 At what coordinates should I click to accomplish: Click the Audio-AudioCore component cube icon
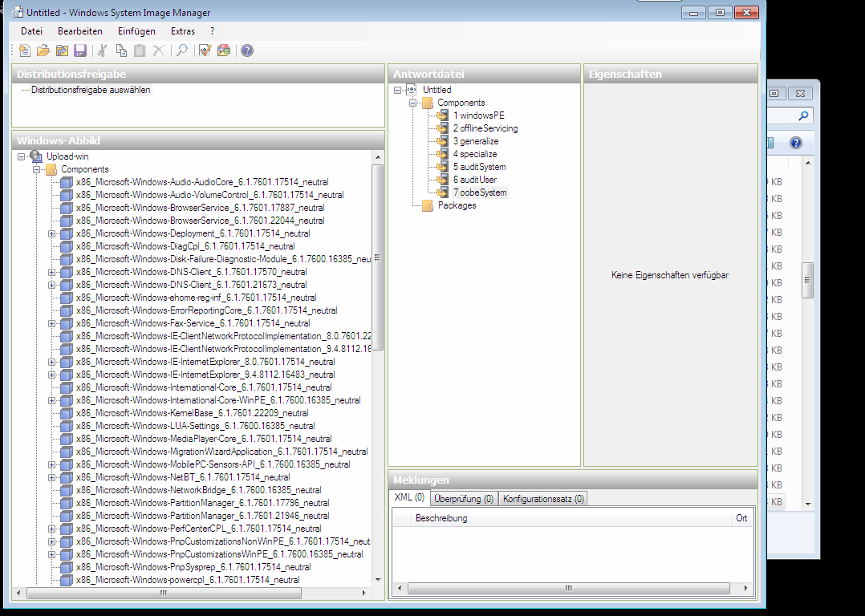tap(66, 182)
